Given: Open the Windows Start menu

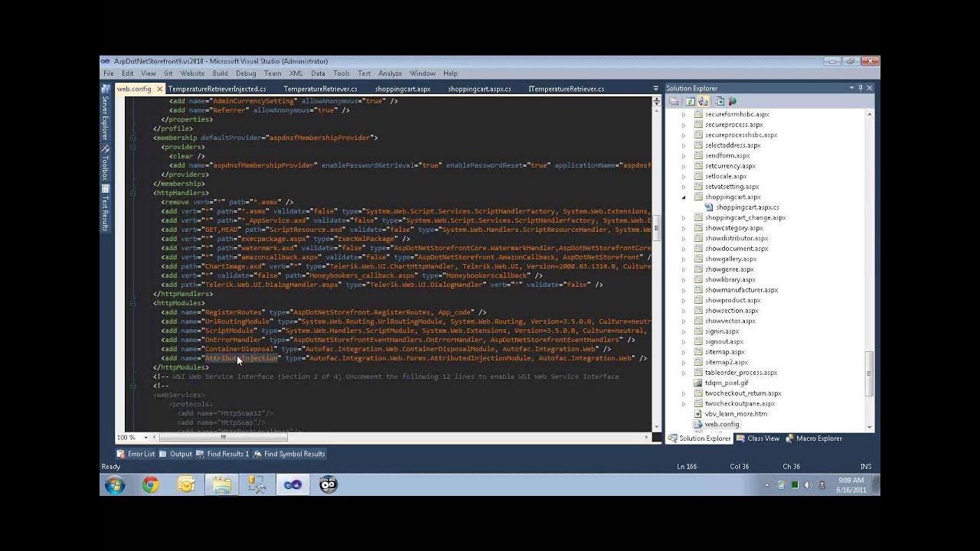Looking at the screenshot, I should (x=115, y=484).
